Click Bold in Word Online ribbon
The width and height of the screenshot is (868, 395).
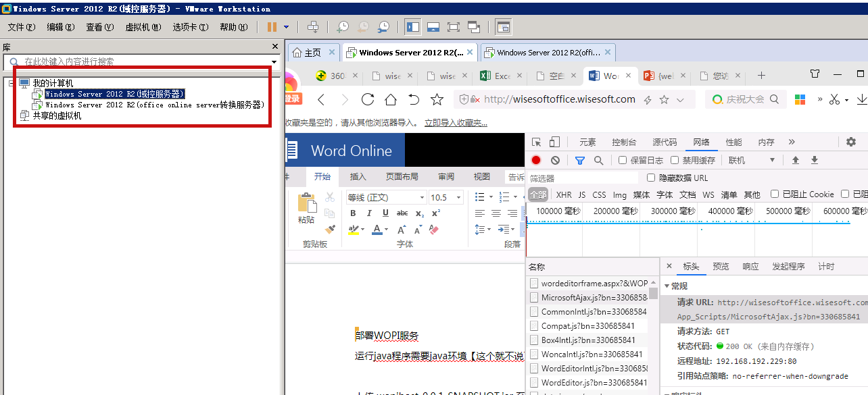[x=353, y=213]
